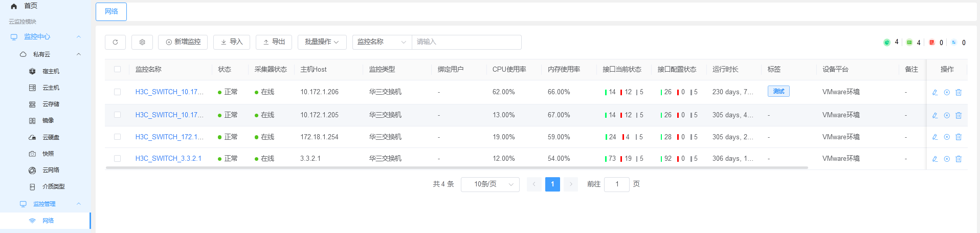The height and width of the screenshot is (233, 980).
Task: Click the 云存储 storage icon
Action: tap(32, 104)
